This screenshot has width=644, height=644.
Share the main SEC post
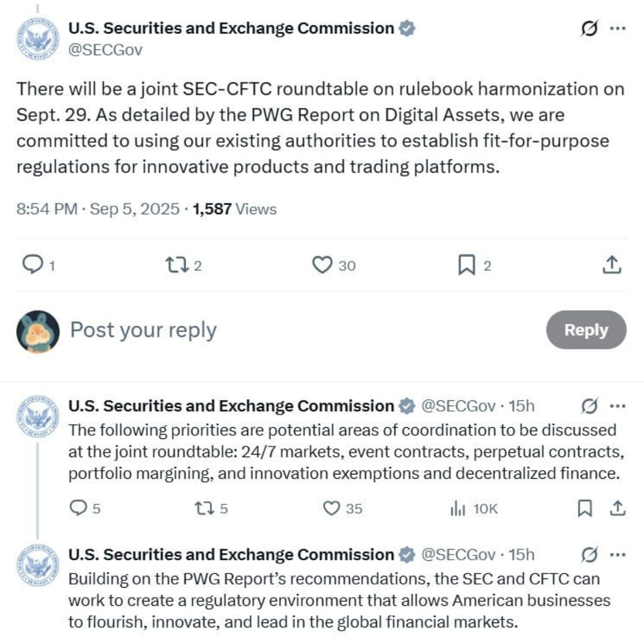pyautogui.click(x=612, y=265)
